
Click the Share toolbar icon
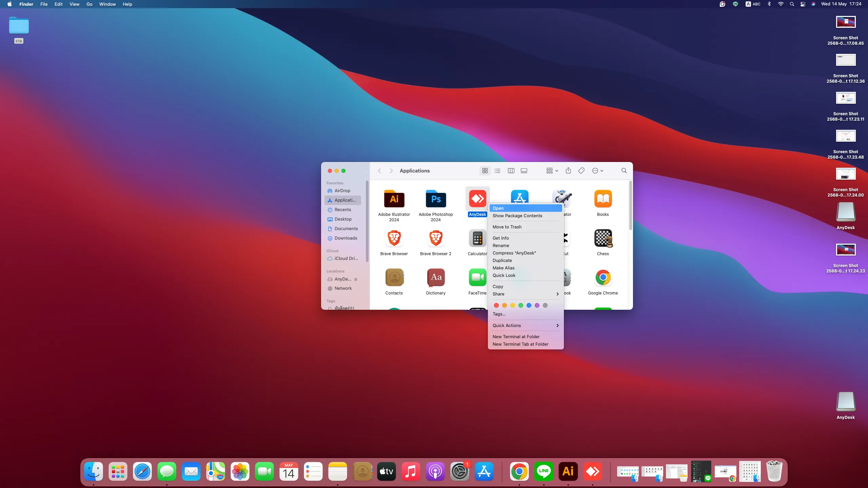point(568,171)
